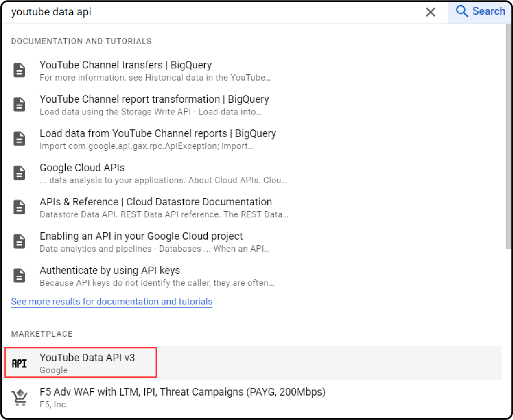Click the "data analysis to your applications" snippet

[163, 180]
